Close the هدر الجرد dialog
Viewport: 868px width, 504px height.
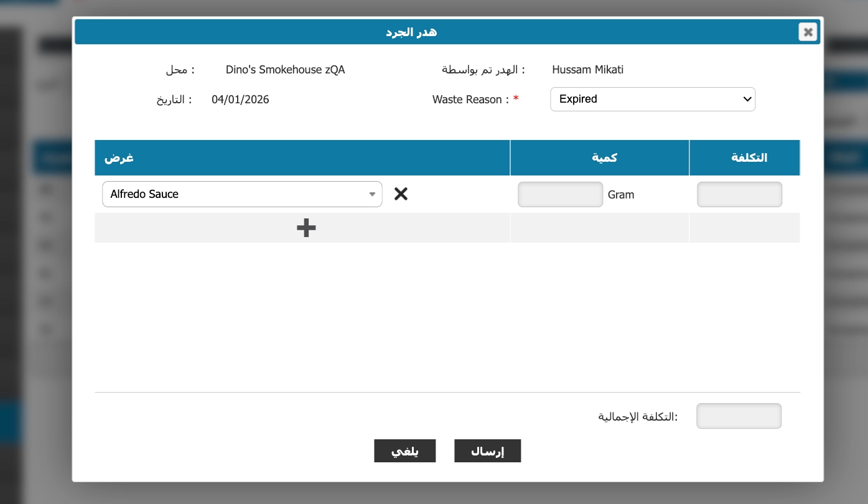click(808, 32)
